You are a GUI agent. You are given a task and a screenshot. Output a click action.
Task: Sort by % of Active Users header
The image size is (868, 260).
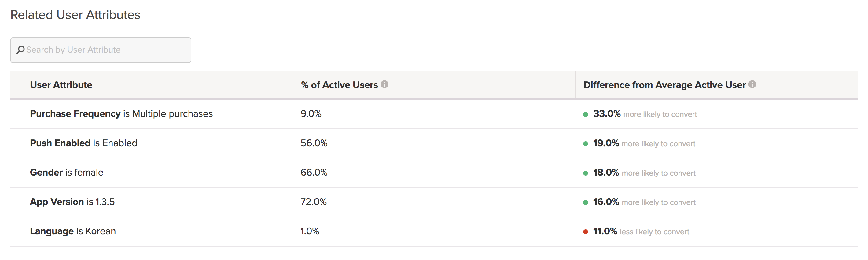[x=339, y=85]
